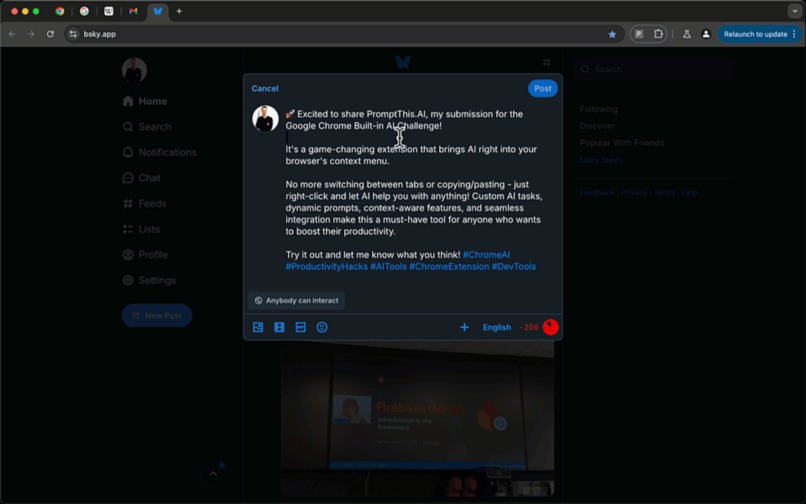Image resolution: width=806 pixels, height=504 pixels.
Task: Open the Chrome profile icon
Action: point(706,34)
